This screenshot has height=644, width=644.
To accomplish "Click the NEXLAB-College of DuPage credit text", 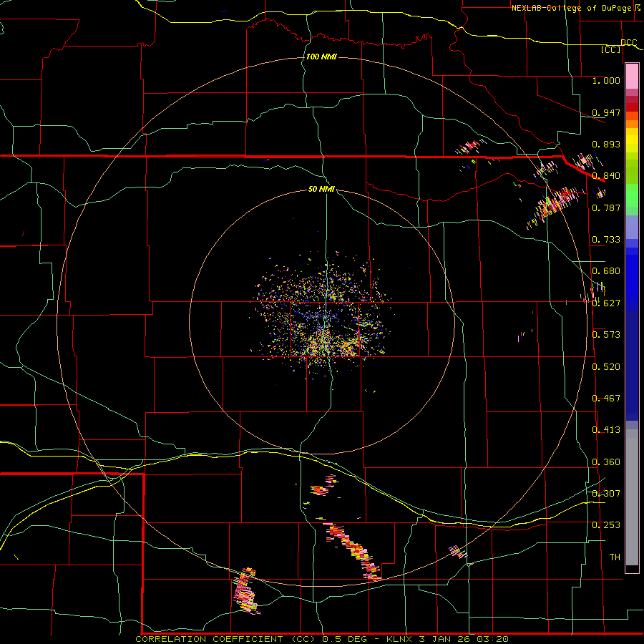I will (x=571, y=8).
